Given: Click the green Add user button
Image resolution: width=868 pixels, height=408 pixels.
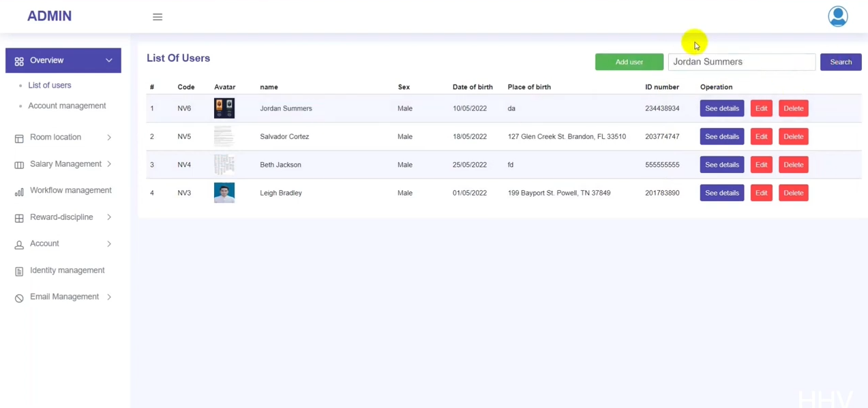Looking at the screenshot, I should click(x=629, y=62).
